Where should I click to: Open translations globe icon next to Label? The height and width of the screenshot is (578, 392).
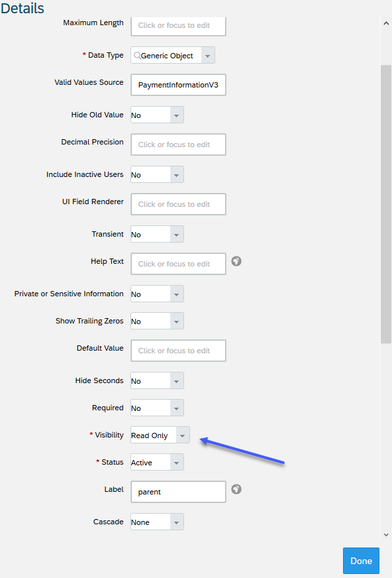pos(236,489)
